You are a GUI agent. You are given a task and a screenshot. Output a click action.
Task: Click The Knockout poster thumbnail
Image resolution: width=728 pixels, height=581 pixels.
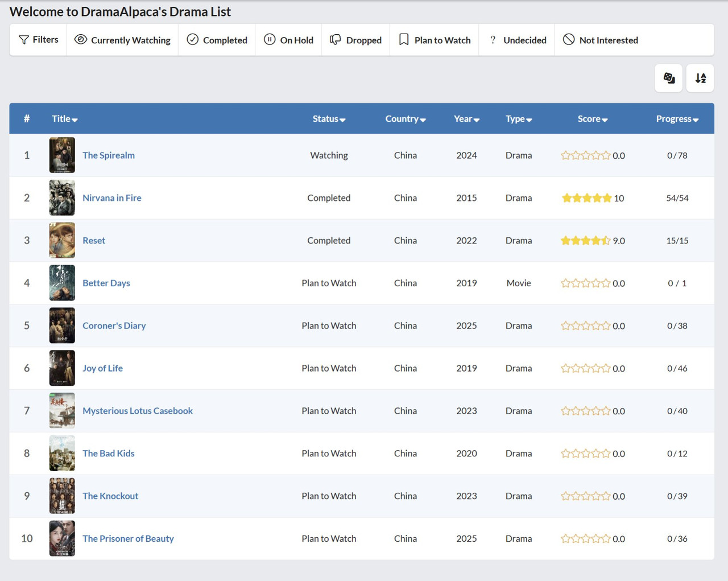click(x=62, y=496)
